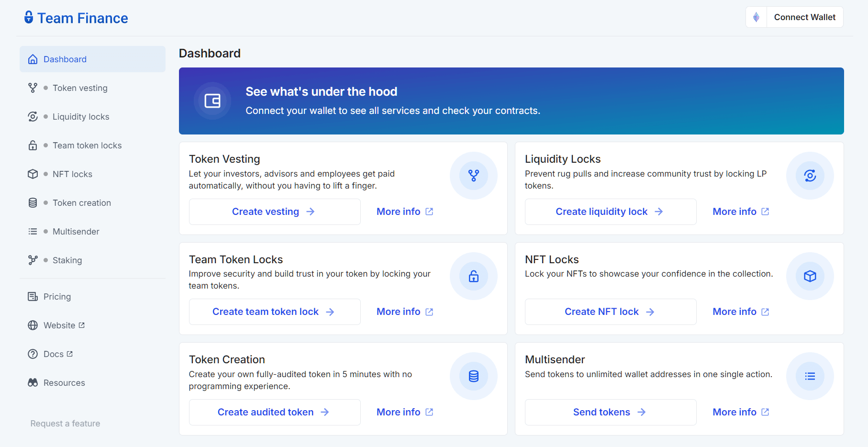Click the Liquidity locks icon in sidebar
This screenshot has width=868, height=447.
(32, 116)
